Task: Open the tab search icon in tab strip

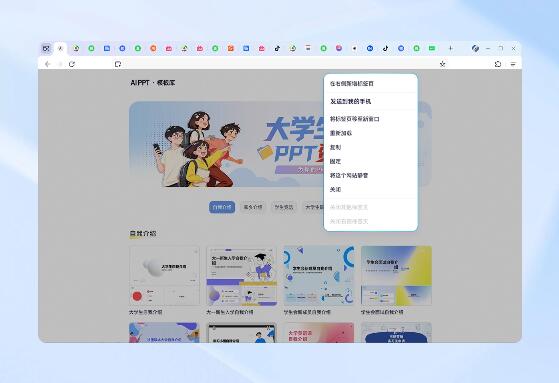Action: (x=46, y=48)
